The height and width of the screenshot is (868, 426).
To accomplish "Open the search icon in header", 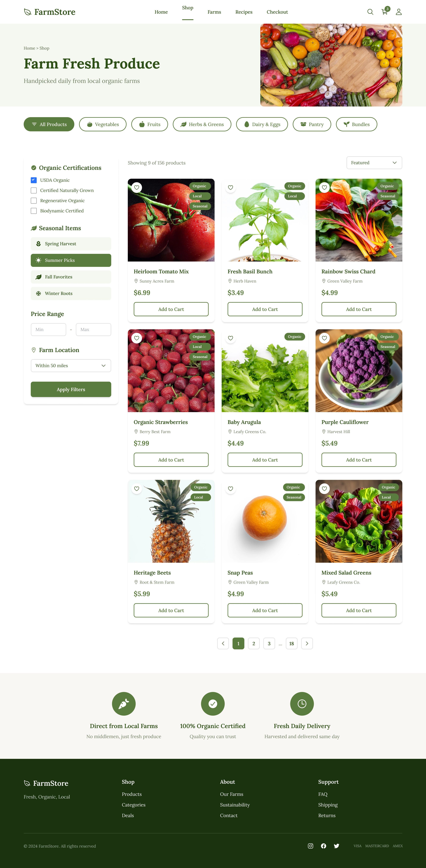I will 370,12.
